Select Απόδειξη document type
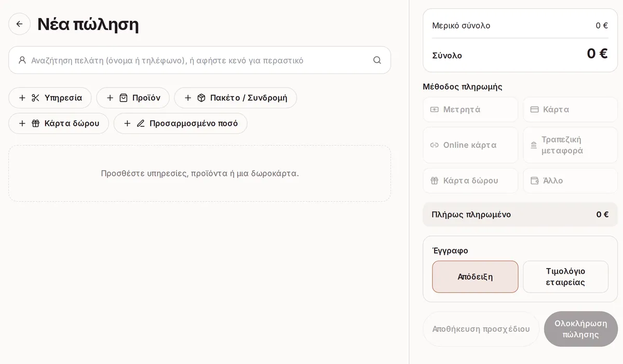The width and height of the screenshot is (623, 364). click(475, 277)
